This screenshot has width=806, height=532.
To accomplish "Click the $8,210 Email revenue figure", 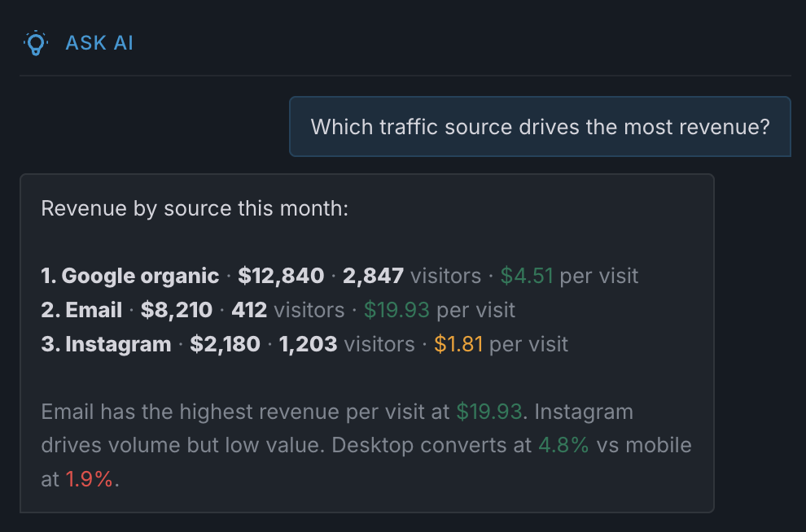I will [x=176, y=310].
